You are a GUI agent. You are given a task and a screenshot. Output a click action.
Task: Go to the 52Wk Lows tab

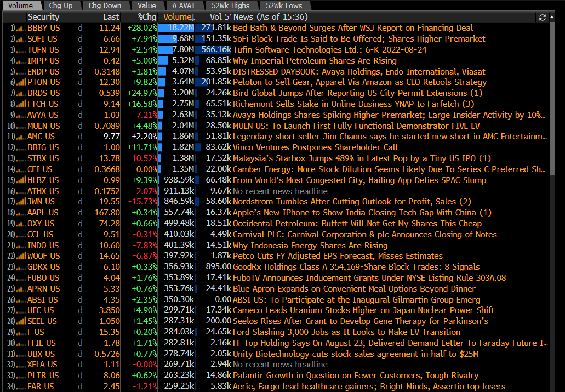click(x=284, y=6)
